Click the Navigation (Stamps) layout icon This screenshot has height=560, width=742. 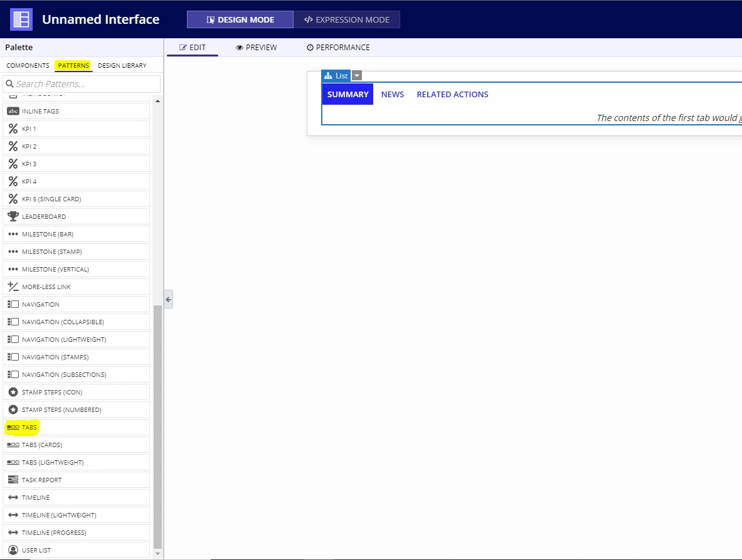click(x=13, y=357)
